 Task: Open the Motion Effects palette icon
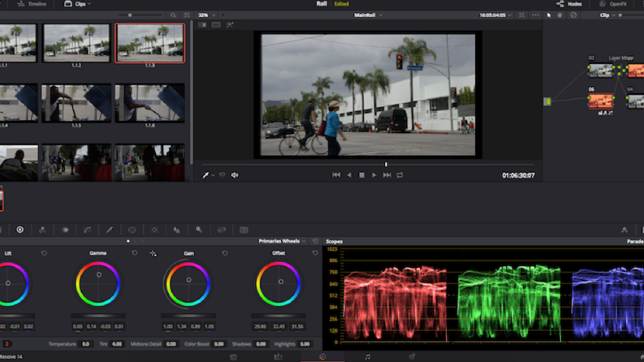coord(65,230)
